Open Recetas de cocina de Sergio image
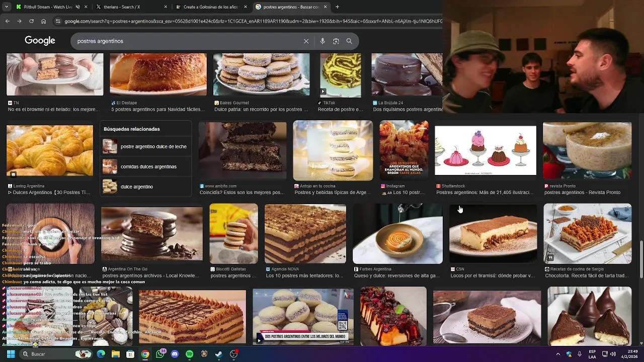 [x=587, y=233]
